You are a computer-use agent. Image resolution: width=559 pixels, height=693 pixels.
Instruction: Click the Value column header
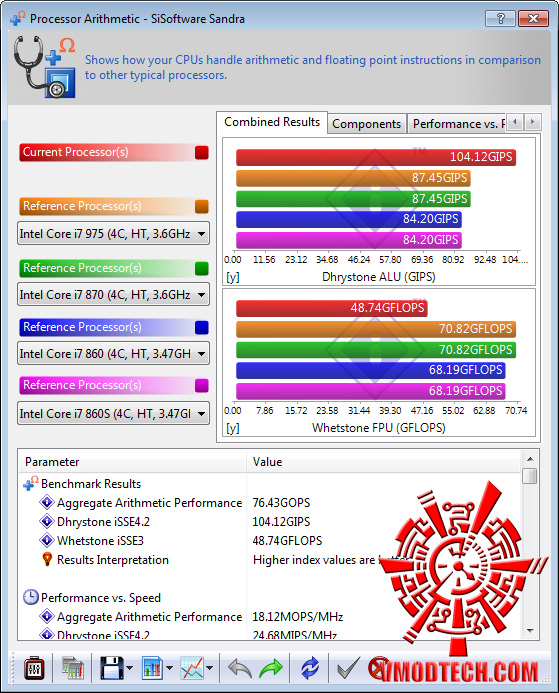pyautogui.click(x=384, y=462)
